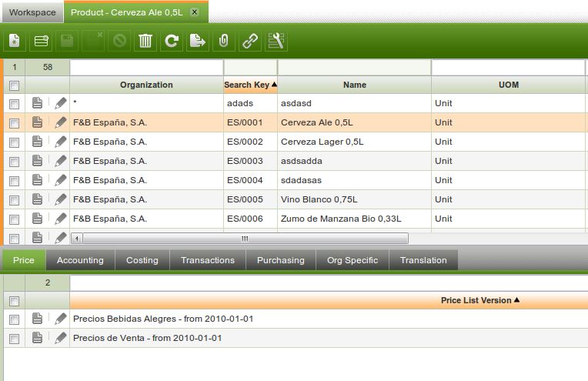Click the new document toolbar icon
The height and width of the screenshot is (381, 588).
point(15,41)
